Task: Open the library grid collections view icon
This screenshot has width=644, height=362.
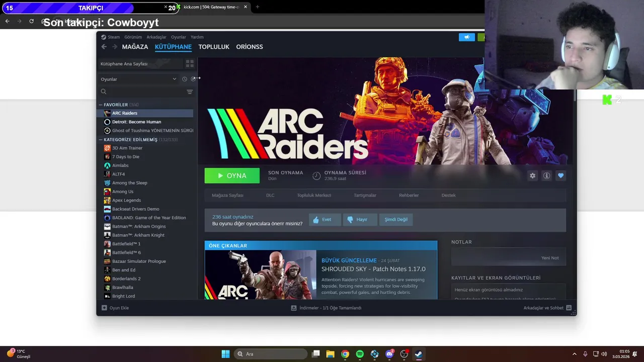Action: [190, 64]
